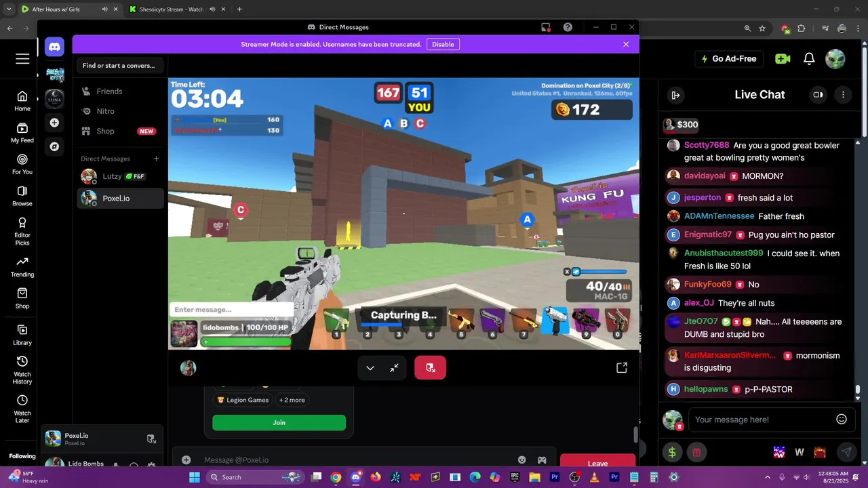
Task: Open VLC from the taskbar
Action: 595,477
